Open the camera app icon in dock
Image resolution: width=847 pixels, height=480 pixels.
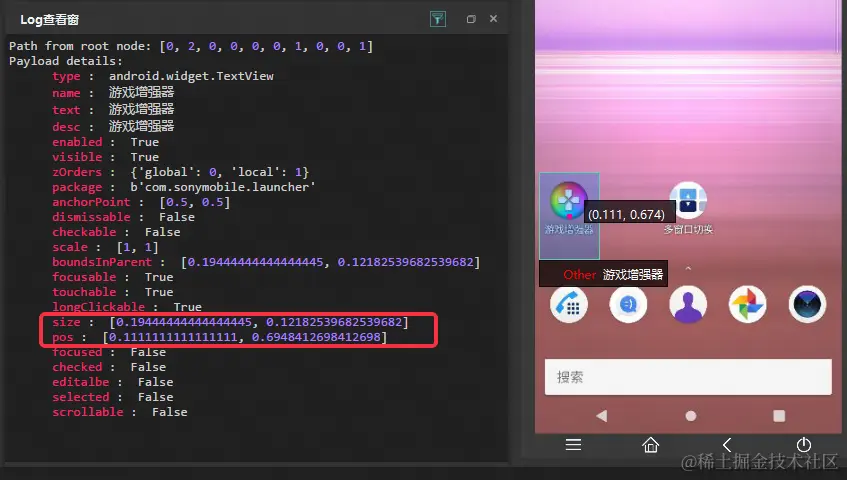pos(807,305)
